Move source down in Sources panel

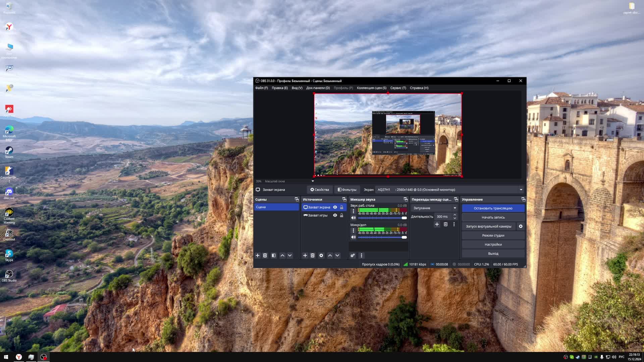[337, 255]
